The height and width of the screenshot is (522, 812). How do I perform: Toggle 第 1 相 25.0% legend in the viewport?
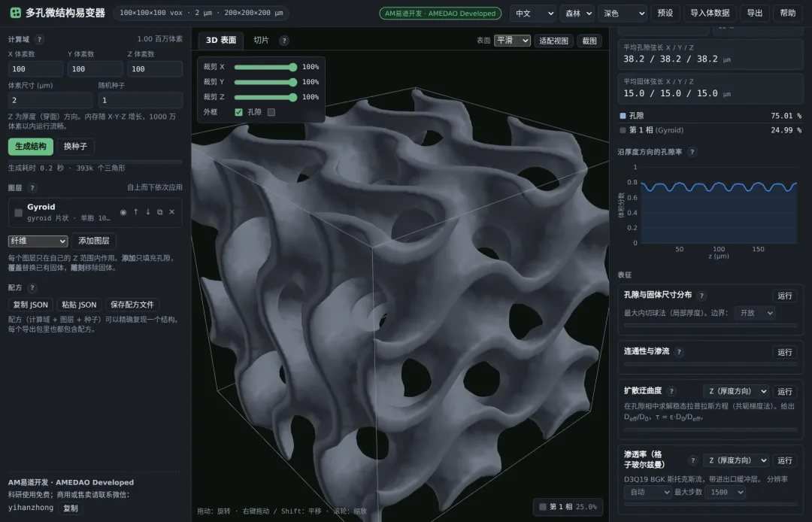[568, 507]
